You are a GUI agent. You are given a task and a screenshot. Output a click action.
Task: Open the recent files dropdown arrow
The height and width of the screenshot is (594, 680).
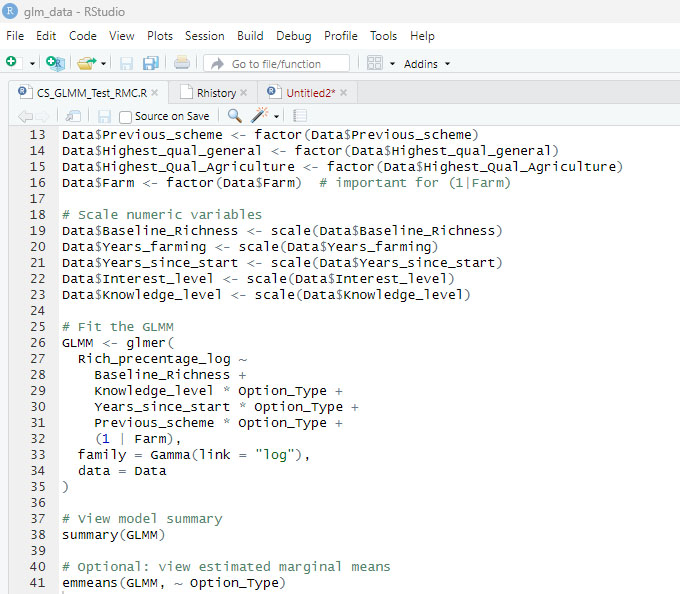[x=103, y=64]
